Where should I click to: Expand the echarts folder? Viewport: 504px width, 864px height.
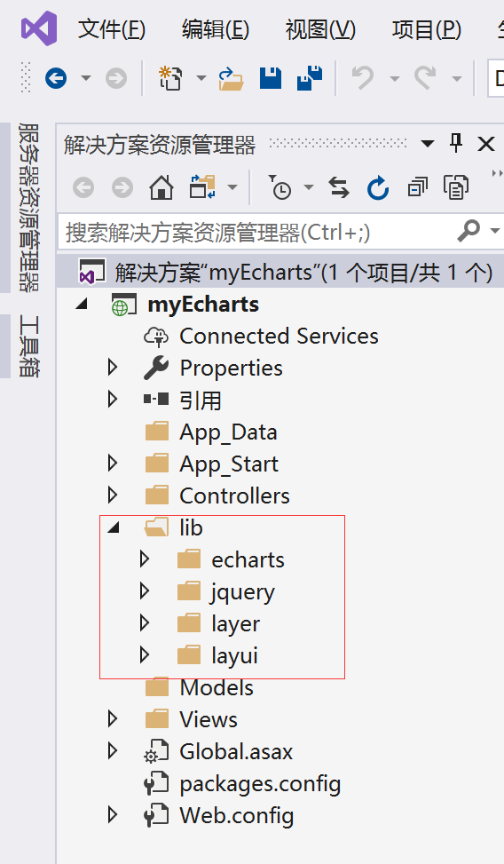(145, 559)
